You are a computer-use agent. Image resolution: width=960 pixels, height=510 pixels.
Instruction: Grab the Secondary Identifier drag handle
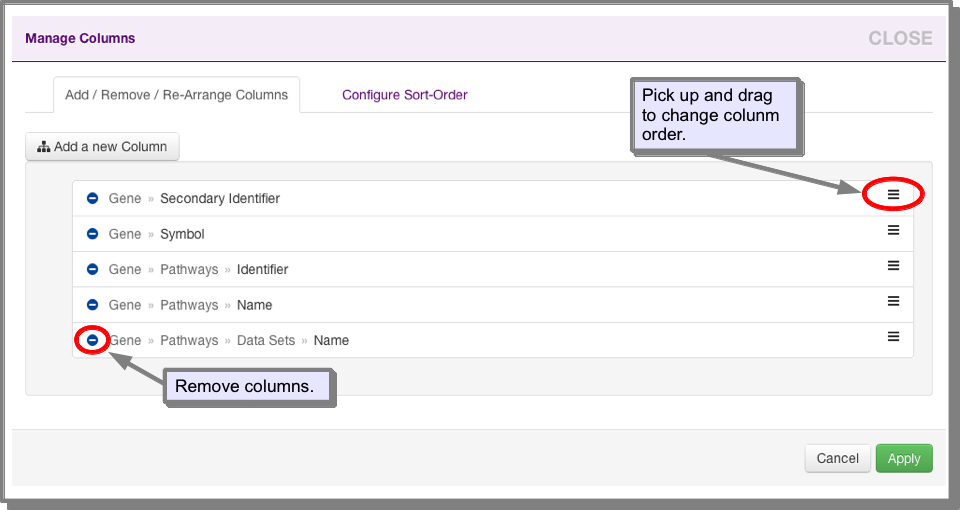click(x=893, y=194)
